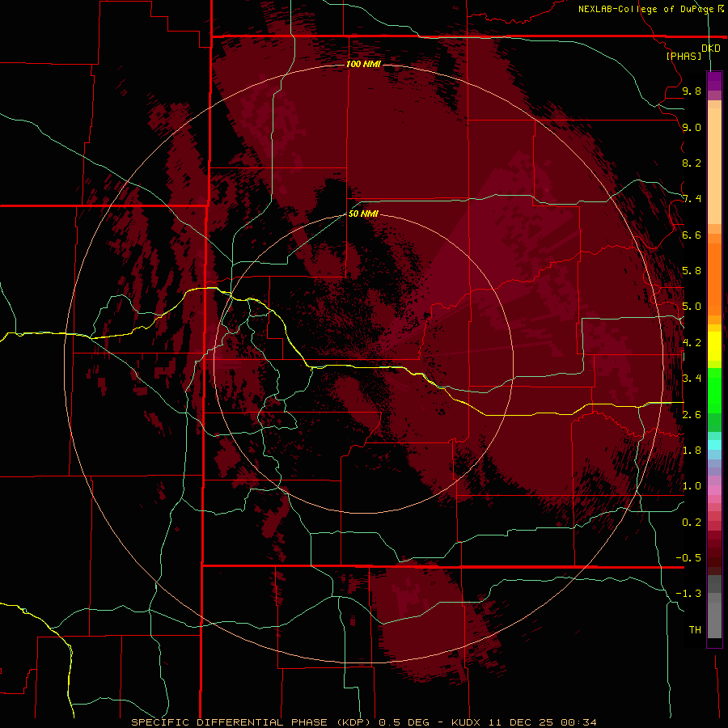Screen dimensions: 728x728
Task: Pick the peach segment of the color bar
Action: 714,163
